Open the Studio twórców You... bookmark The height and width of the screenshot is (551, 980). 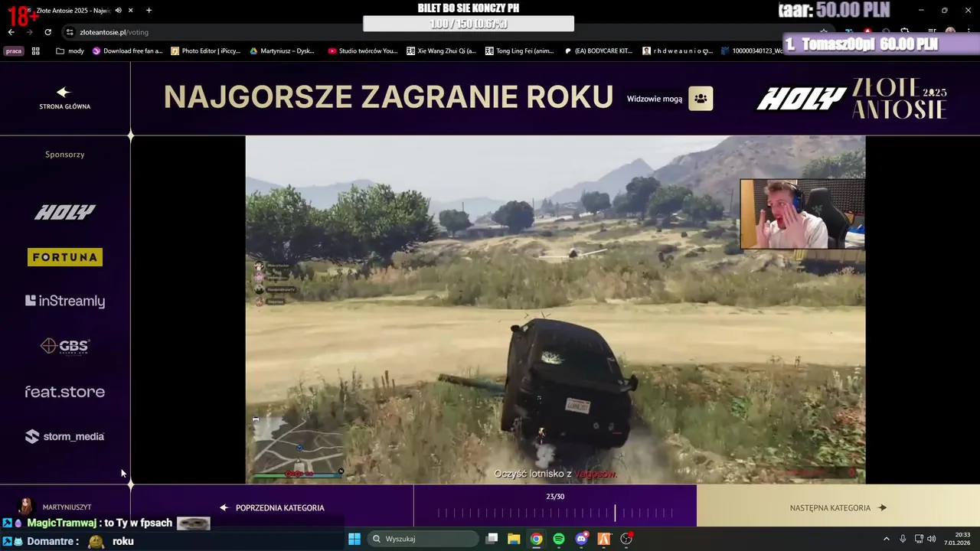[363, 51]
